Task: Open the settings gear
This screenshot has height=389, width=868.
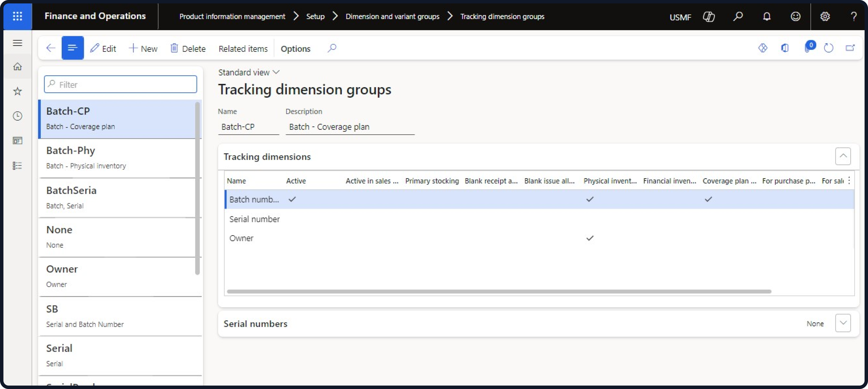Action: coord(825,16)
